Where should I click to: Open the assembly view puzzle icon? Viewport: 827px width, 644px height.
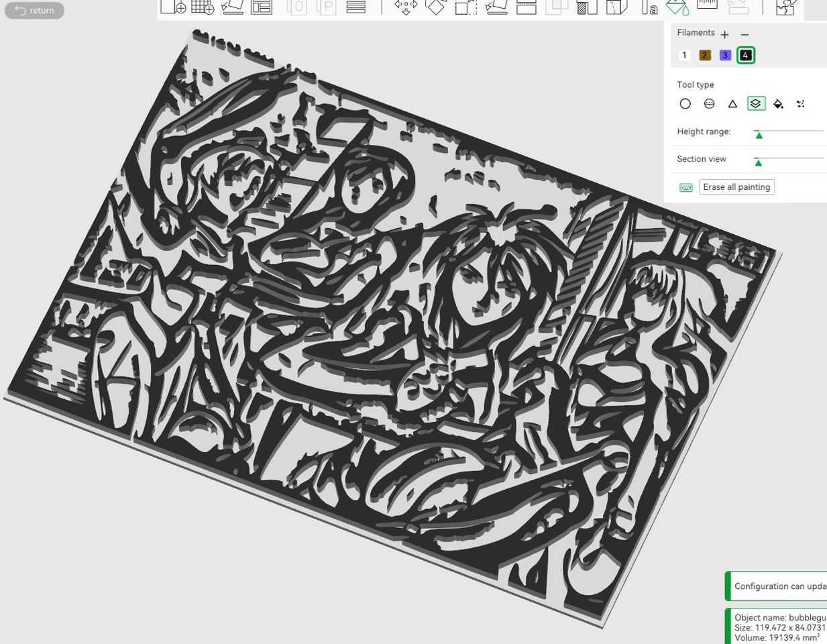point(785,7)
